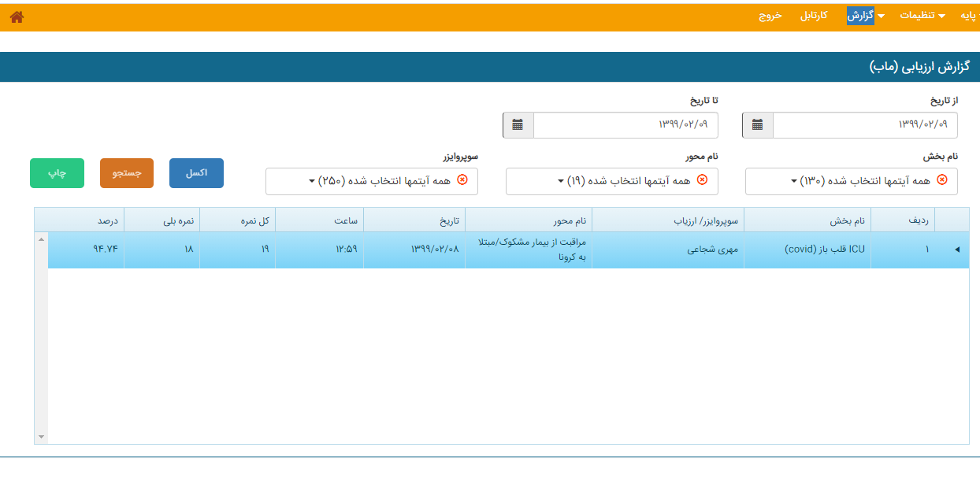980x477 pixels.
Task: Expand row 1 details arrow
Action: 957,250
